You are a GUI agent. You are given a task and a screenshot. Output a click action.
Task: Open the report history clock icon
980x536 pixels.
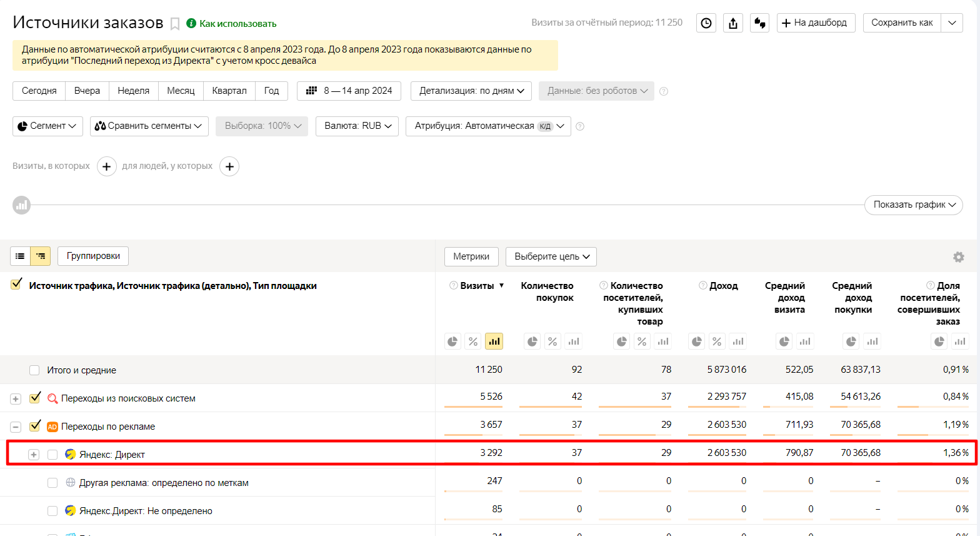click(x=706, y=23)
